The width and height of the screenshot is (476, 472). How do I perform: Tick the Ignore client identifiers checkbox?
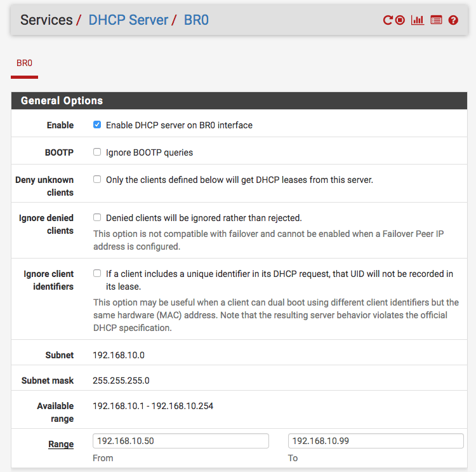point(97,274)
